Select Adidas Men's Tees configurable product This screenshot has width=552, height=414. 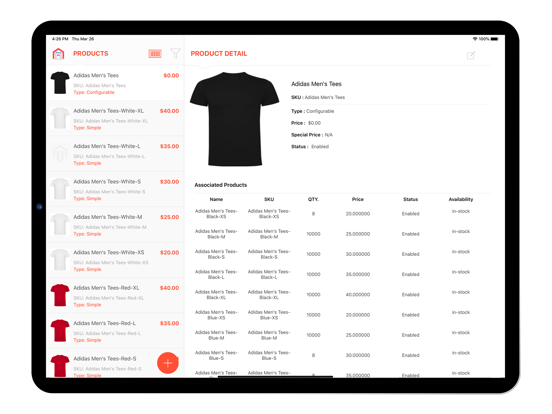pyautogui.click(x=115, y=83)
